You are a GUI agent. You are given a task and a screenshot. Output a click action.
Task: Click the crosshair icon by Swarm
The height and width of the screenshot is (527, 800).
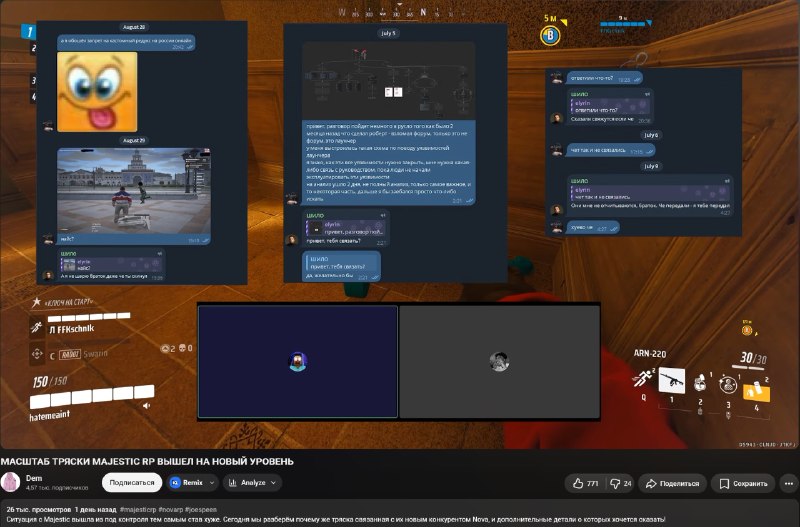37,354
